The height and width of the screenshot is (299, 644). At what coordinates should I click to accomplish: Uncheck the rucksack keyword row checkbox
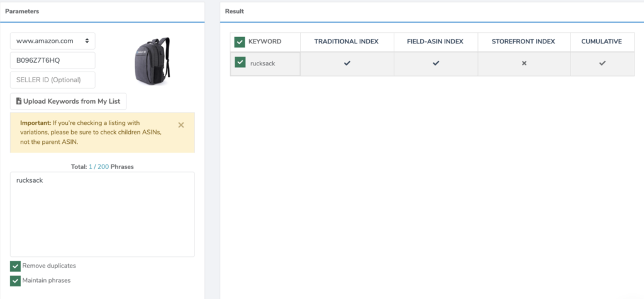pyautogui.click(x=240, y=63)
